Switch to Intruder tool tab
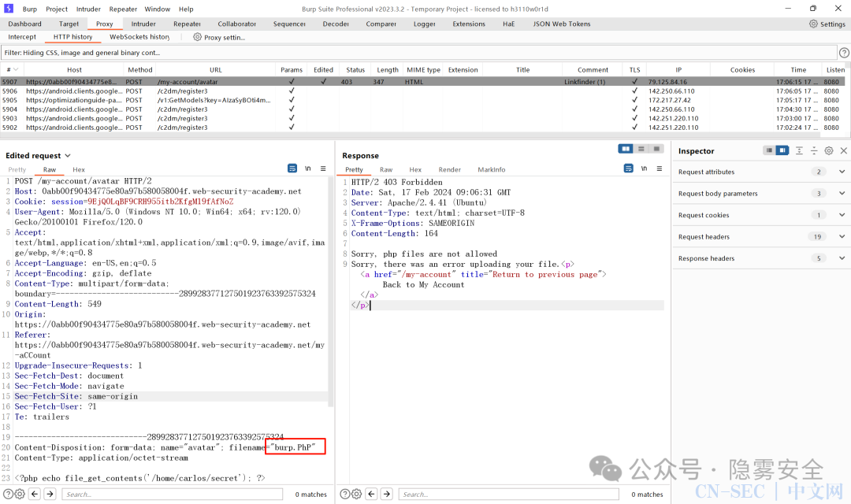Image resolution: width=851 pixels, height=504 pixels. [x=143, y=24]
